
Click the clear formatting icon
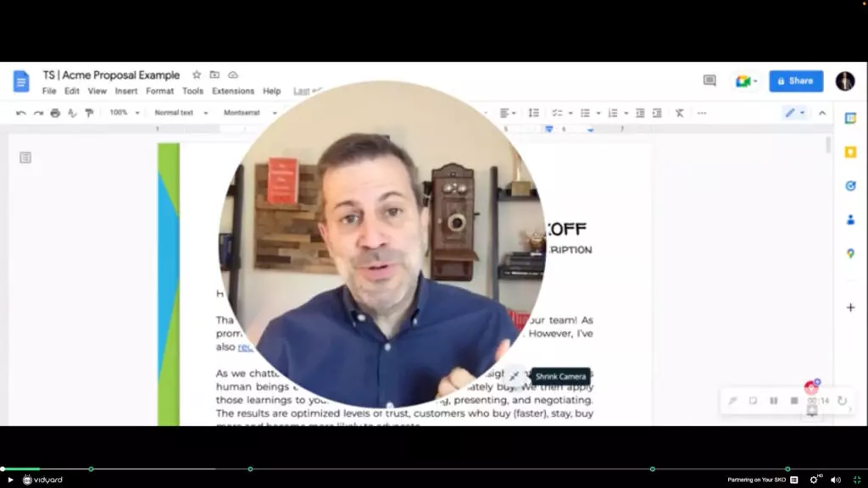pyautogui.click(x=679, y=112)
